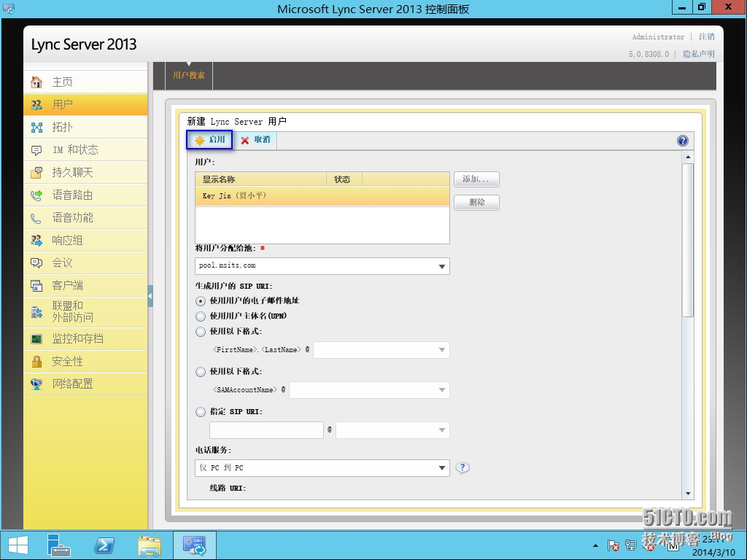Click the 显示名称 column header
This screenshot has width=747, height=560.
(x=260, y=179)
